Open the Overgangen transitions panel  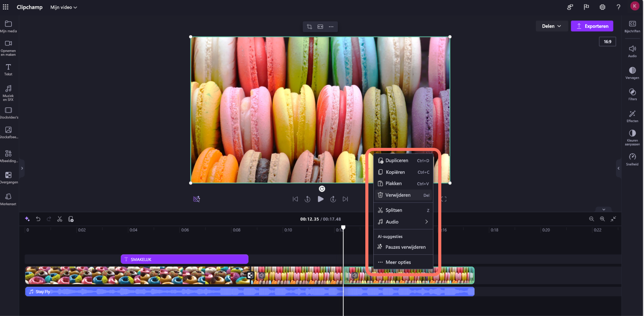(x=8, y=178)
